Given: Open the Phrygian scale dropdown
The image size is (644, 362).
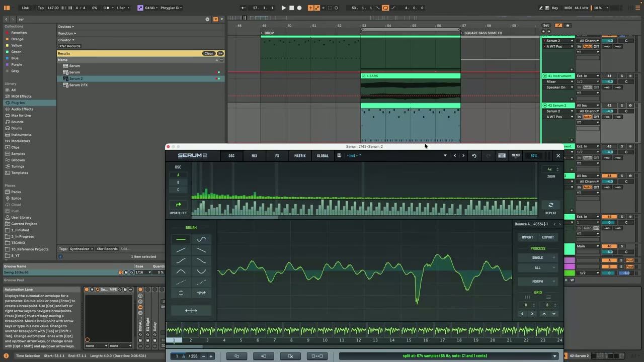Looking at the screenshot, I should (171, 8).
